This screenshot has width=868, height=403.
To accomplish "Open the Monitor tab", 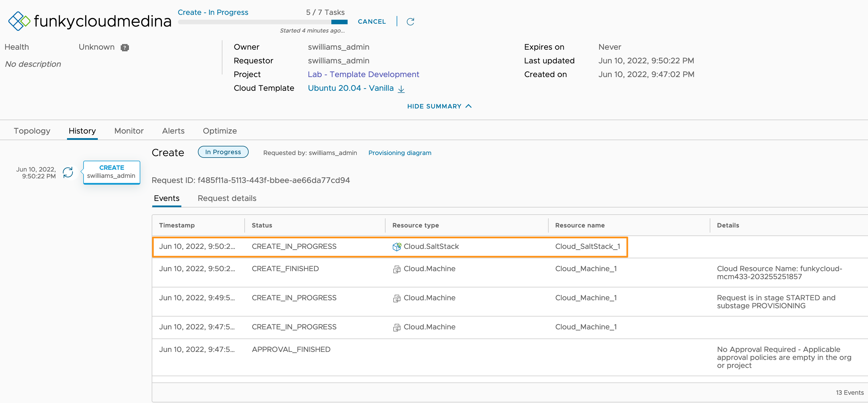I will 129,131.
